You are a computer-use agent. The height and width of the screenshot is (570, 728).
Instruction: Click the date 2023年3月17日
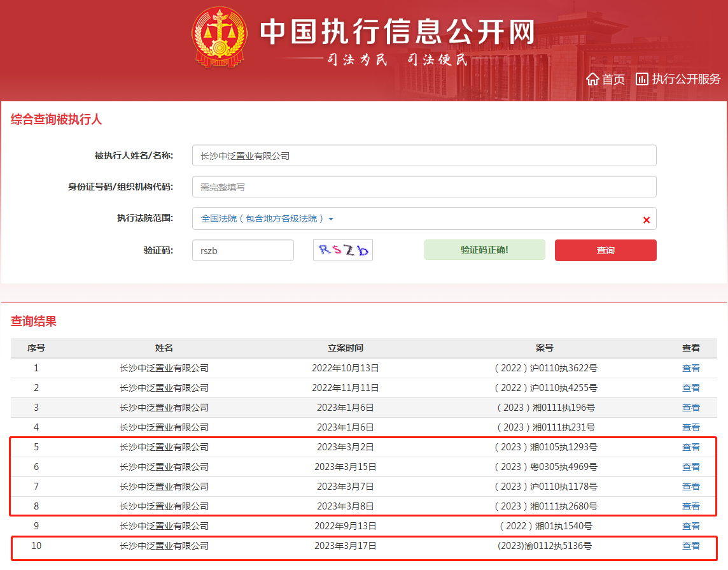(346, 546)
